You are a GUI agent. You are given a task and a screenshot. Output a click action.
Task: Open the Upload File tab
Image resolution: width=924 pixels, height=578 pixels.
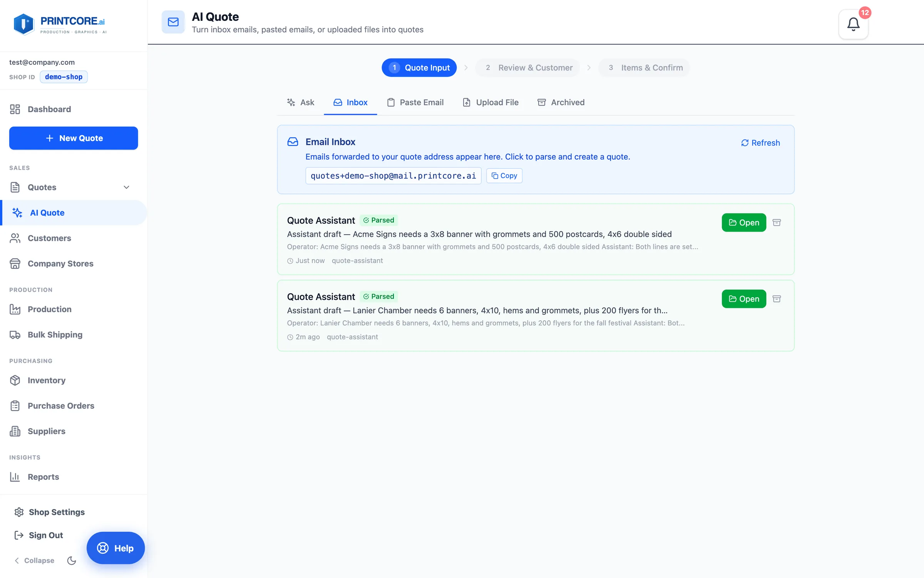(x=491, y=102)
